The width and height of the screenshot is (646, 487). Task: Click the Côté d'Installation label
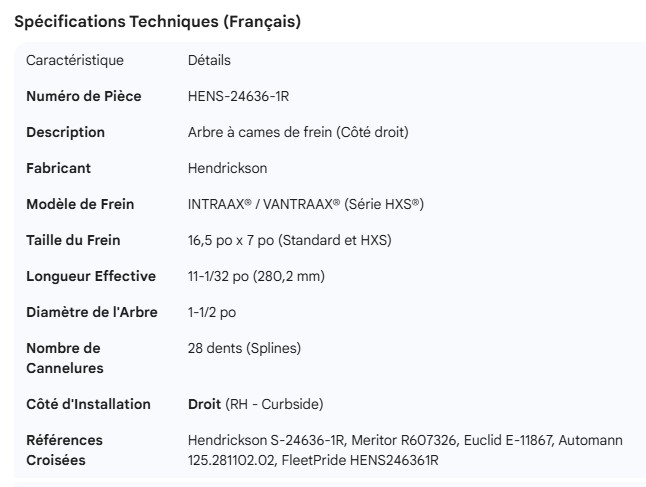[x=88, y=404]
